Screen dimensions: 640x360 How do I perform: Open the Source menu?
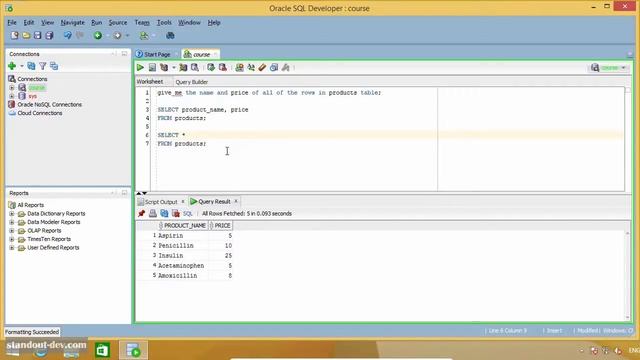118,22
